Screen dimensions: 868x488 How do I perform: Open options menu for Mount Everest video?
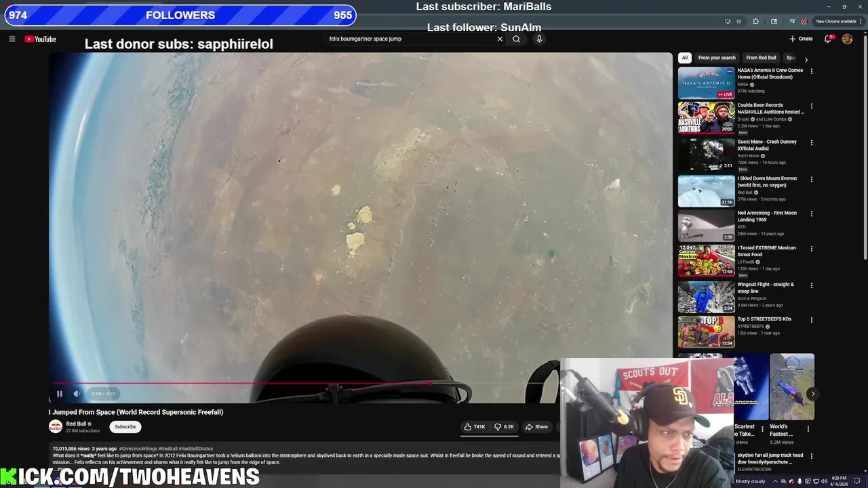(811, 180)
